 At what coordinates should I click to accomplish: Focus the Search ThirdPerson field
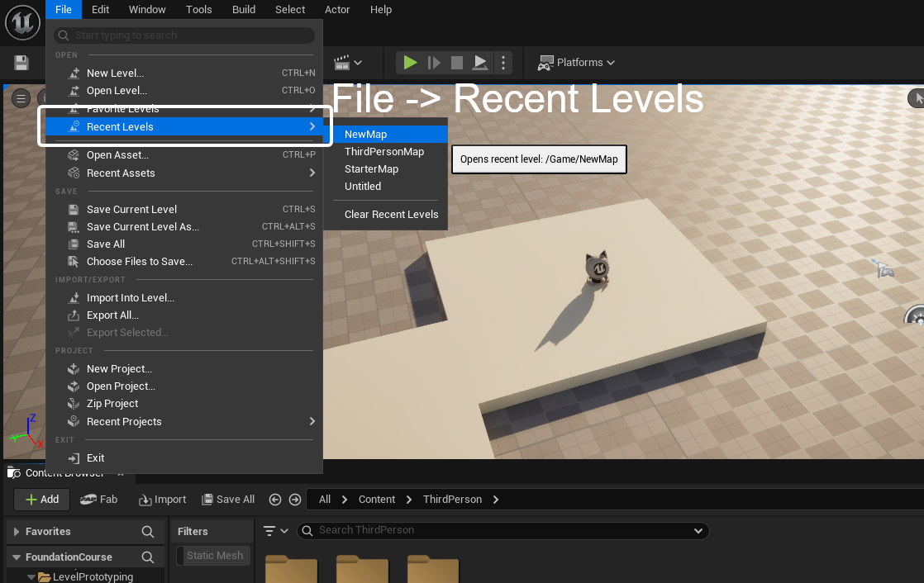(x=502, y=531)
